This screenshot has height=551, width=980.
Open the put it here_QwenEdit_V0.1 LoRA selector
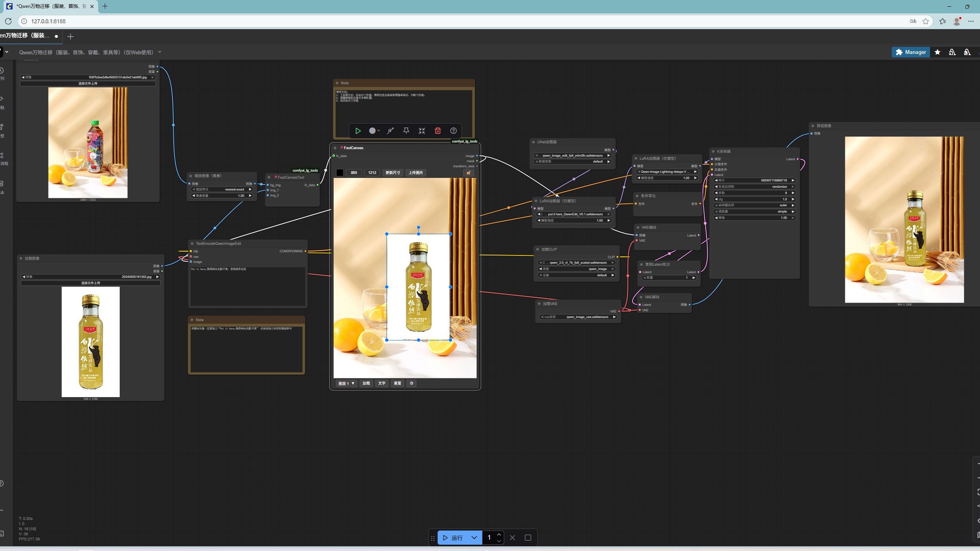(x=574, y=214)
